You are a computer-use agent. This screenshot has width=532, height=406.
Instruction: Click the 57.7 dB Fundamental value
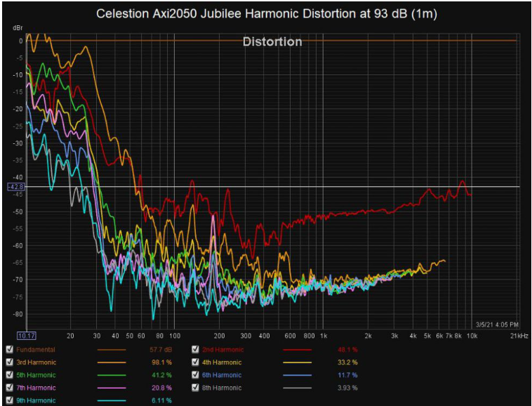[x=161, y=350]
